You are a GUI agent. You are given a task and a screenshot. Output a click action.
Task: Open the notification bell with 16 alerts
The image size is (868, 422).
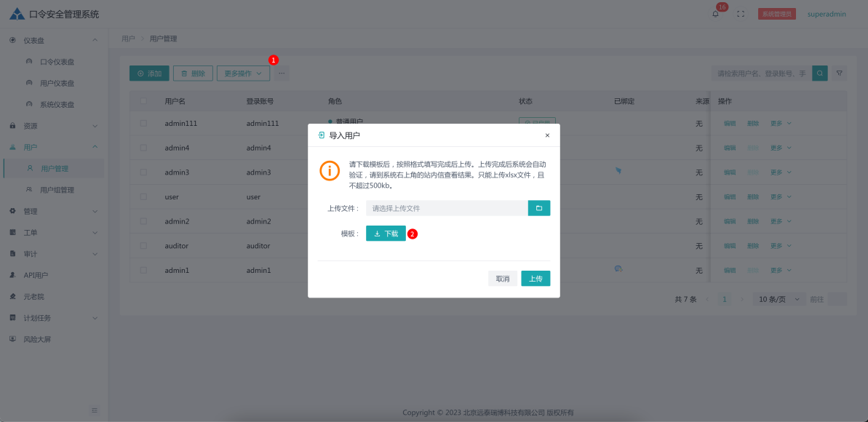pos(715,13)
